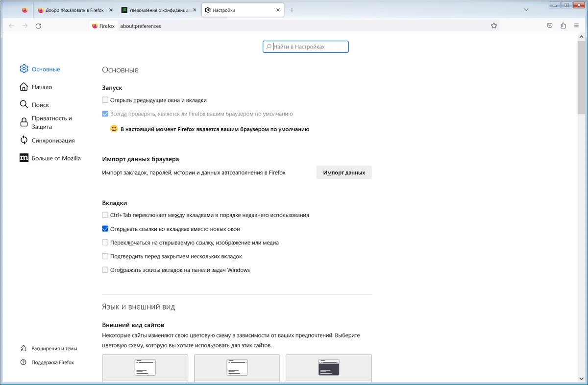
Task: Click the Импорт данных button
Action: point(344,172)
